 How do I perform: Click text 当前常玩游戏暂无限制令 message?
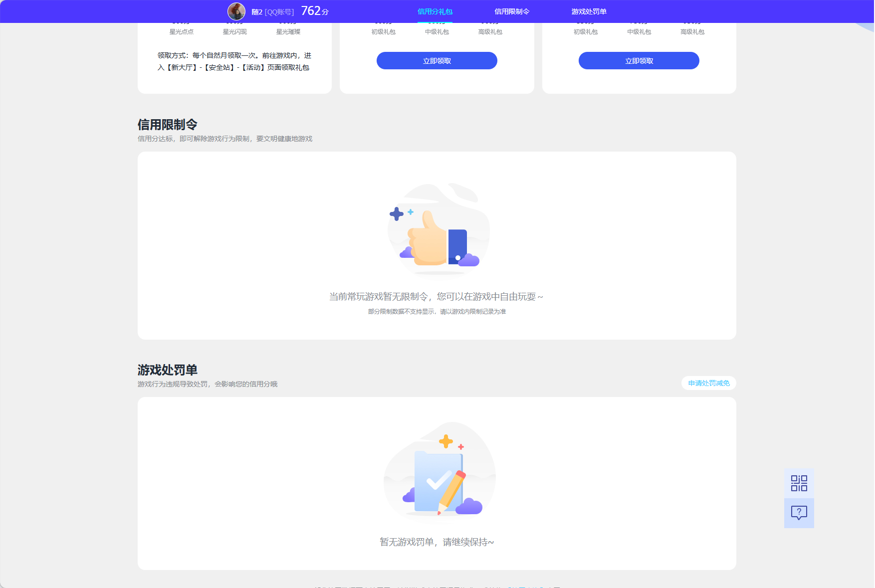click(x=437, y=297)
